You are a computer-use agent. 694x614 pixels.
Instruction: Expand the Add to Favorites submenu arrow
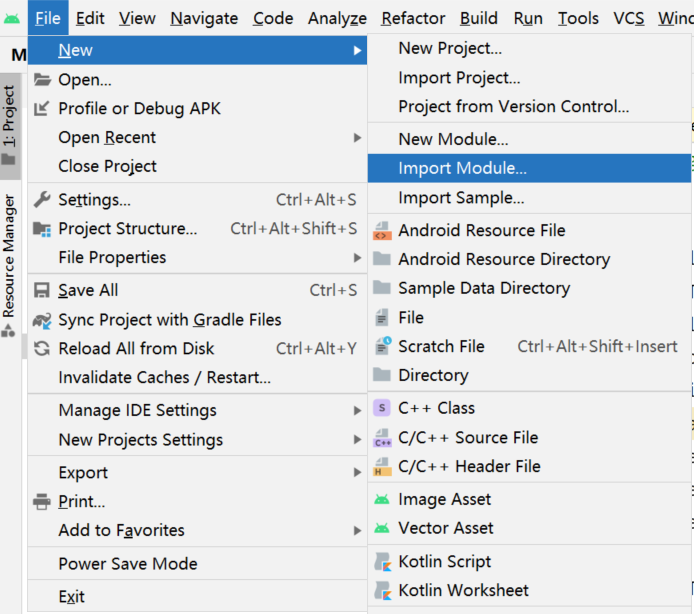tap(357, 530)
